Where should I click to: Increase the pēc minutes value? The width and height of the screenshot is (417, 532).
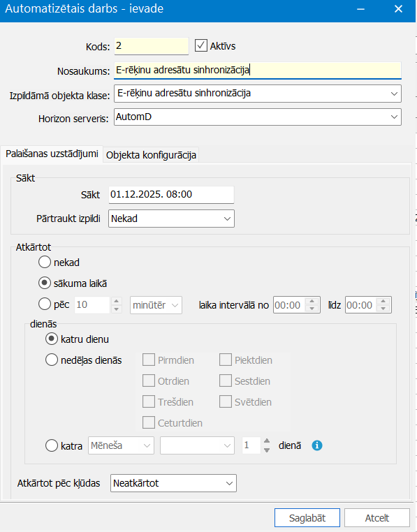coord(117,301)
